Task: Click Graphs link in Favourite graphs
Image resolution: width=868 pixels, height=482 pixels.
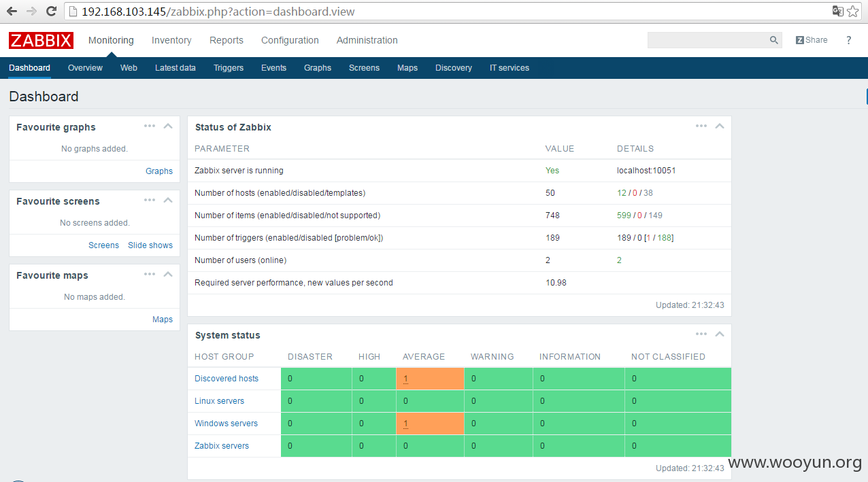Action: tap(159, 171)
